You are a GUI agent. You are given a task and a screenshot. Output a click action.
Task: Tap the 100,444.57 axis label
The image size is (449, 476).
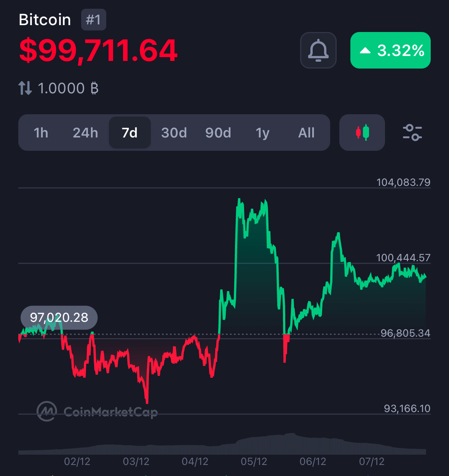(403, 258)
